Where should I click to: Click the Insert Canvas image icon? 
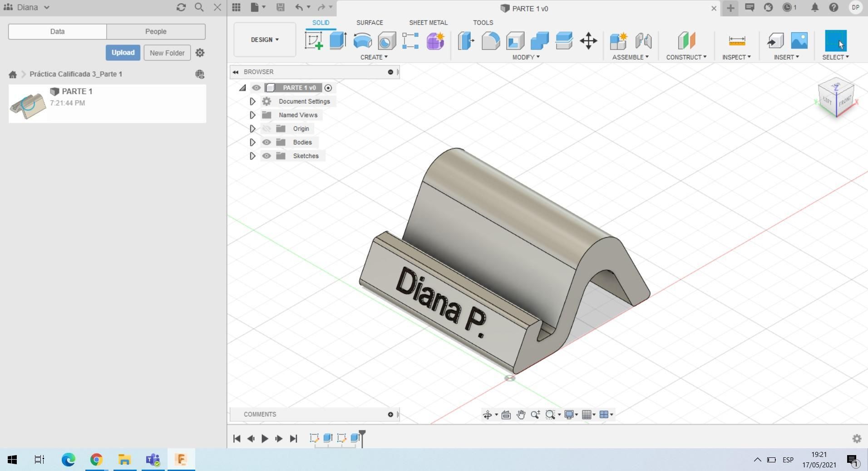point(799,41)
